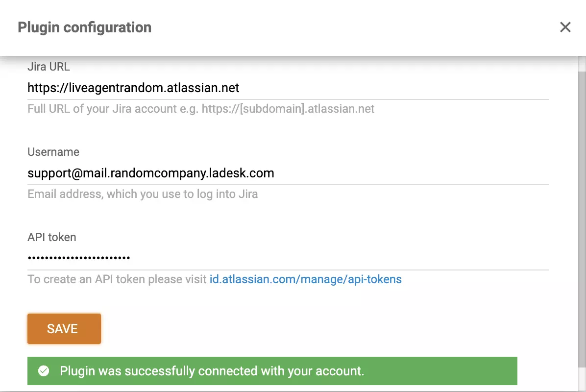This screenshot has height=392, width=586.
Task: Click the success checkmark icon in green banner
Action: [x=44, y=371]
